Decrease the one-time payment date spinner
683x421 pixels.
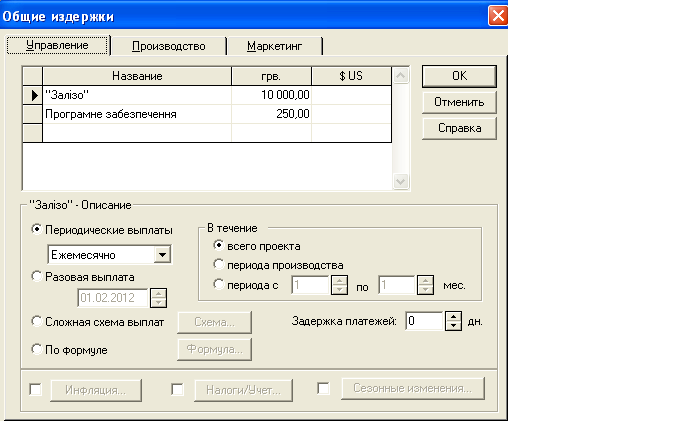click(x=159, y=303)
